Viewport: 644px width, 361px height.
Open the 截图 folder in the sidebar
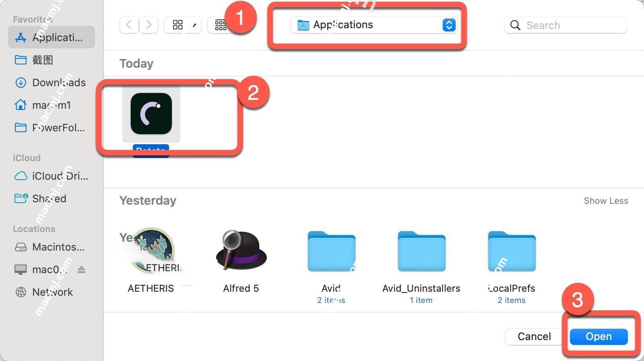point(52,60)
